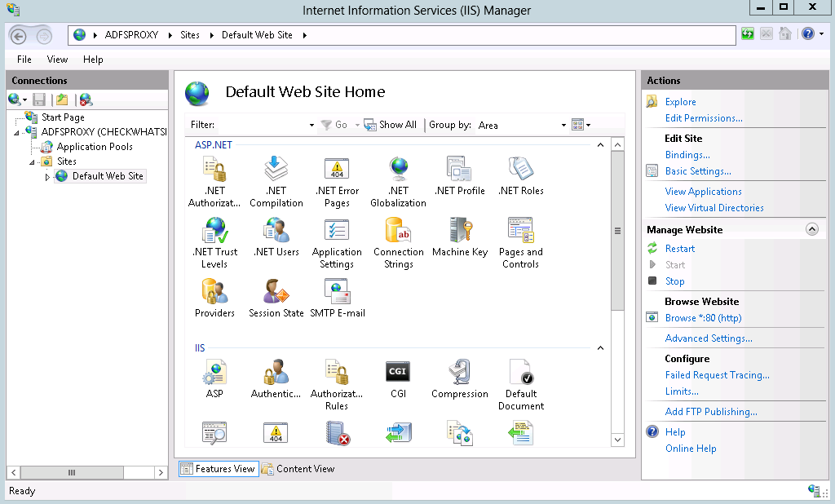Click the features list vertical scrollbar thumb
The height and width of the screenshot is (504, 835).
coord(617,231)
